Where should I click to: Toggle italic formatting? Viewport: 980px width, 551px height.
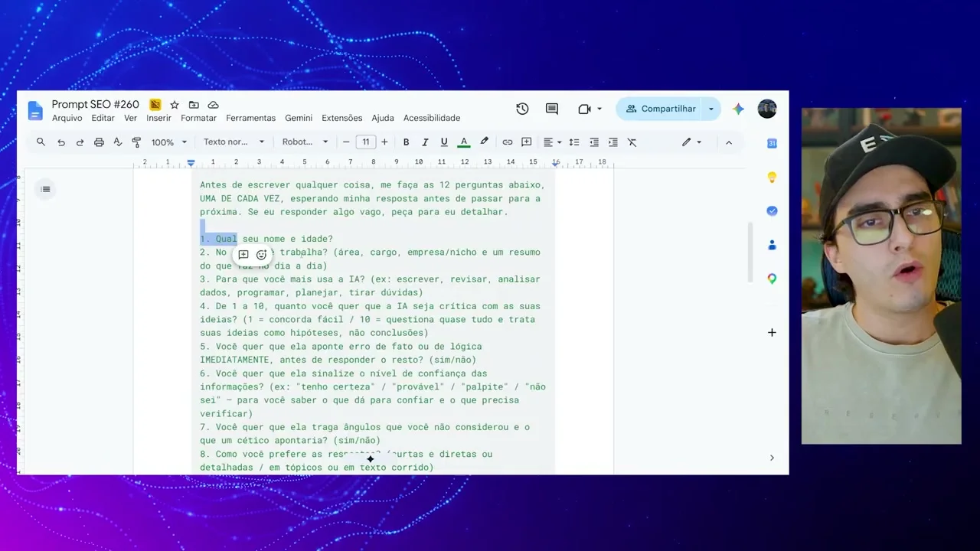(425, 142)
